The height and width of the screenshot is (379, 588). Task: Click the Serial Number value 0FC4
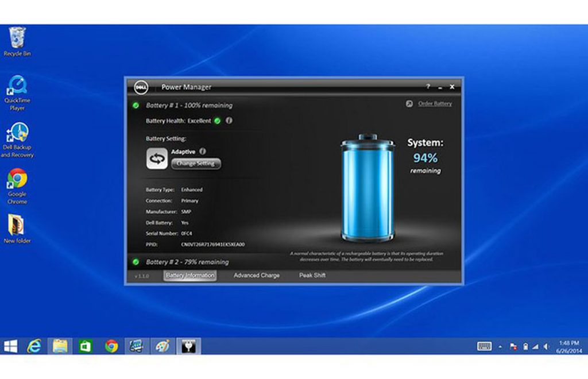187,234
